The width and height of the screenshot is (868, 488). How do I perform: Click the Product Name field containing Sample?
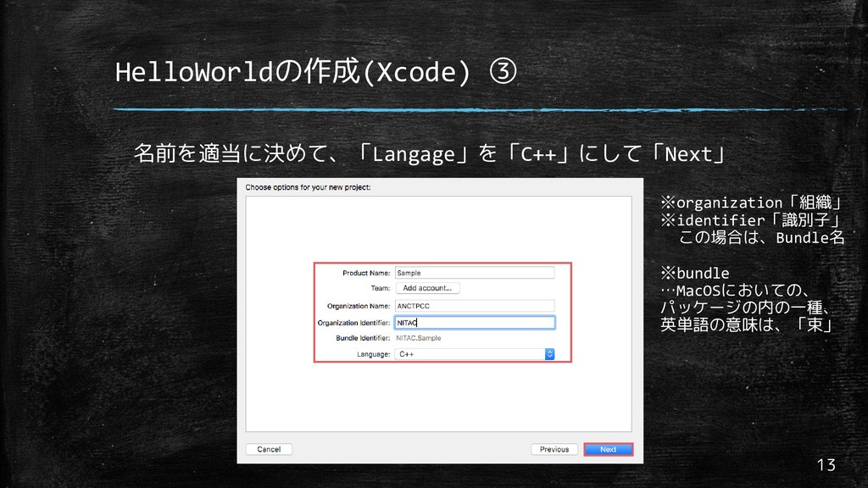coord(475,273)
